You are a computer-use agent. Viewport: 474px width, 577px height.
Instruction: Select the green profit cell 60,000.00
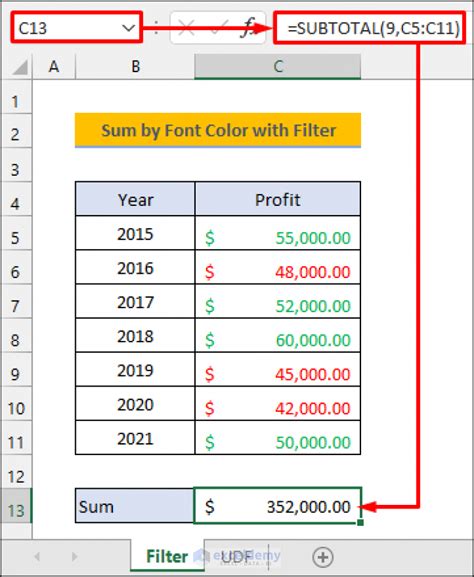click(278, 336)
